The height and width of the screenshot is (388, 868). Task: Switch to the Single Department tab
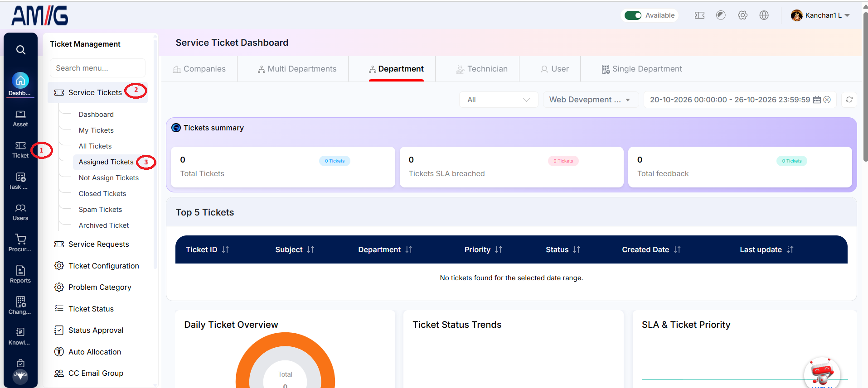[642, 69]
